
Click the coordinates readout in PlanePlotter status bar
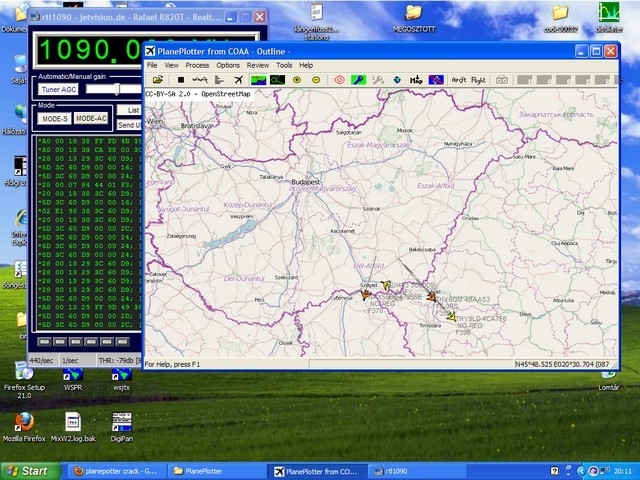click(564, 364)
